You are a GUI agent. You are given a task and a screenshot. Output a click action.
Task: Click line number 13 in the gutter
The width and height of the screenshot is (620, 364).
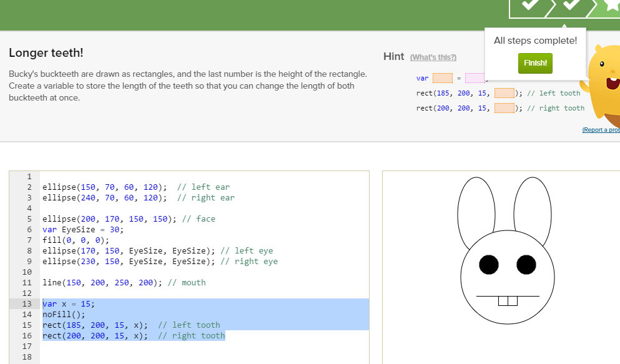[26, 303]
